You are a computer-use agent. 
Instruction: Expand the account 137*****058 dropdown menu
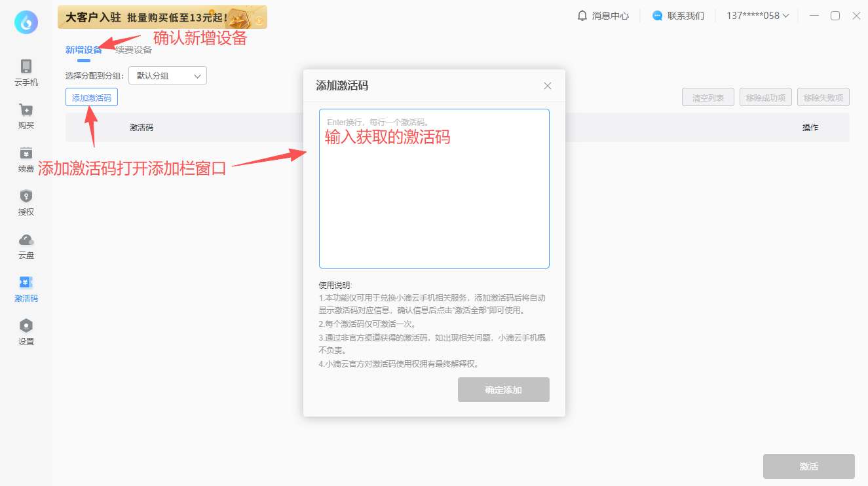coord(758,16)
